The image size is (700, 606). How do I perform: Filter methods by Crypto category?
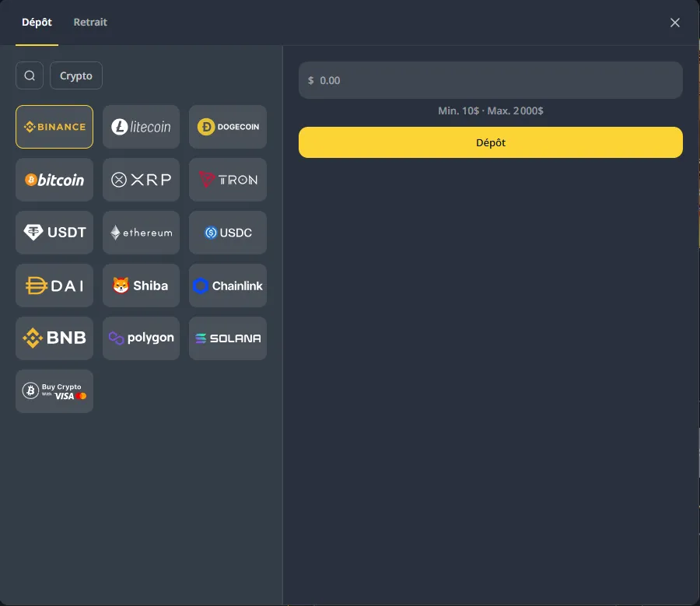coord(76,75)
